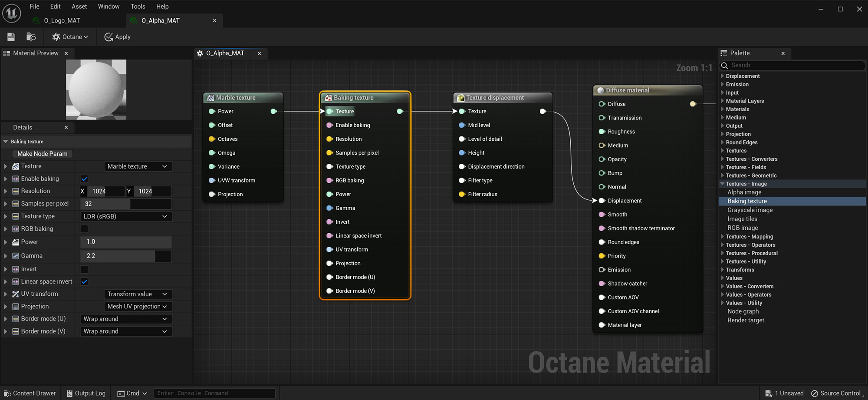Open the Texture type LDR (sRGB) dropdown
868x400 pixels.
point(126,216)
